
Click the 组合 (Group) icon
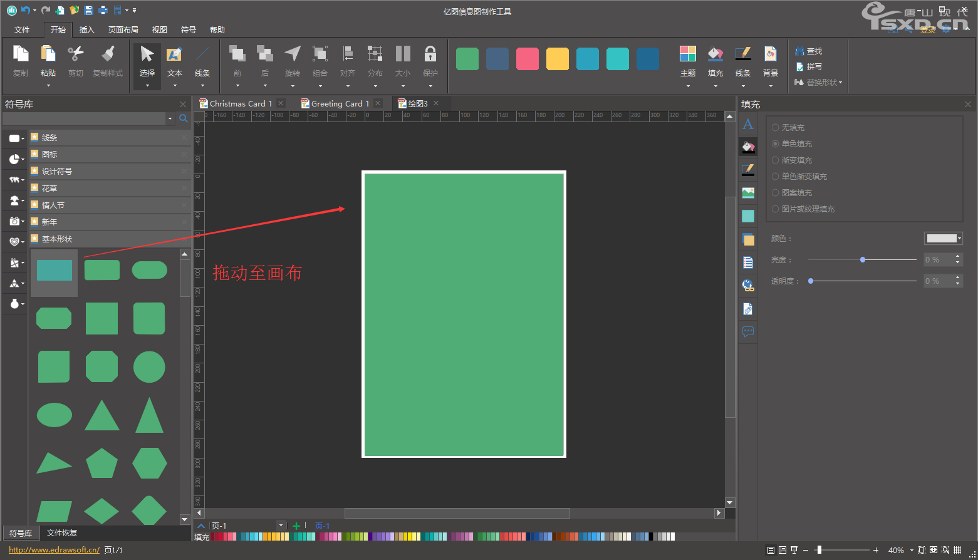pos(320,54)
